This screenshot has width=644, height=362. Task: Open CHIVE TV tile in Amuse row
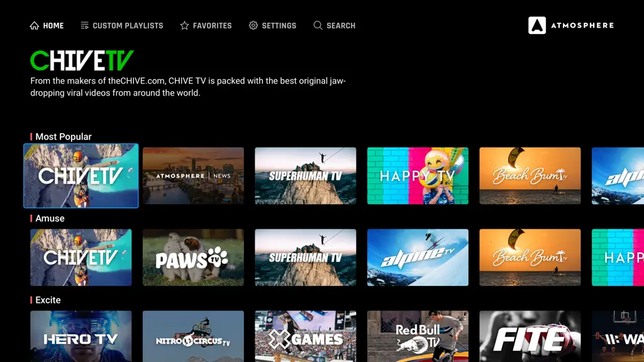[81, 257]
